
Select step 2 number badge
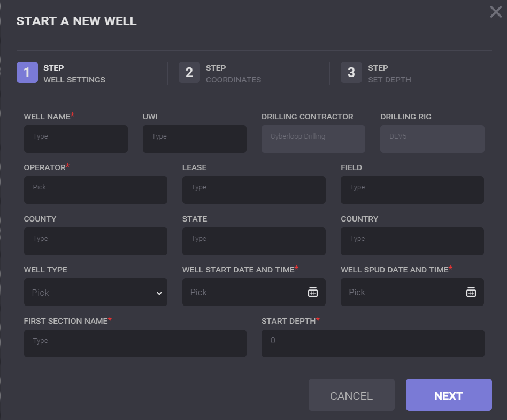[x=189, y=73]
